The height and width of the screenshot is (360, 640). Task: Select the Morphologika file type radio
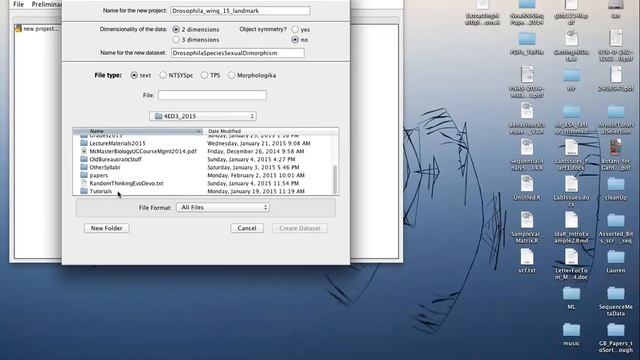point(231,75)
